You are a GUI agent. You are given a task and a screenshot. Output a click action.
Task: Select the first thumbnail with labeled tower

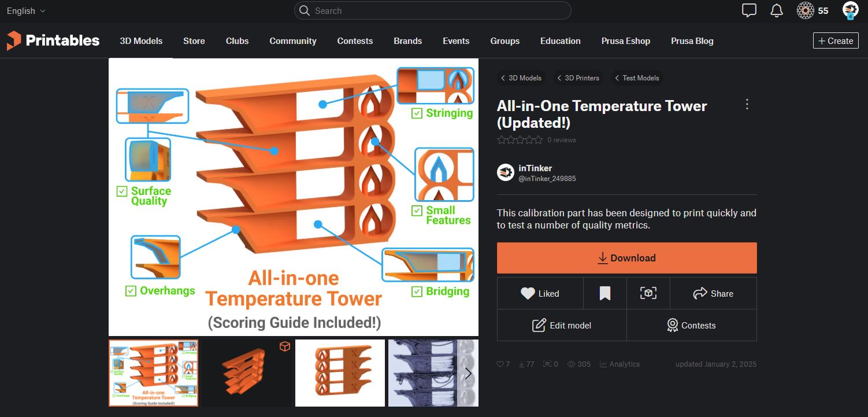pos(154,373)
